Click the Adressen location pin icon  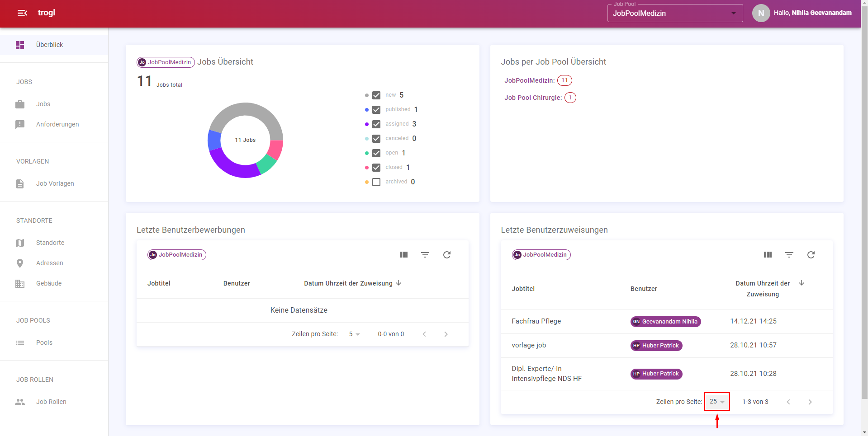point(20,263)
